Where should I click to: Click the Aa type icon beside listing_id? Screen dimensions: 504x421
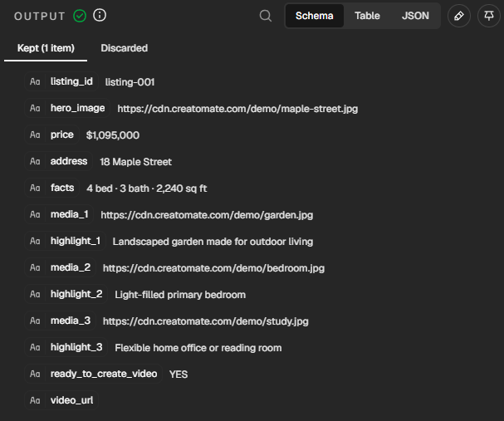tap(35, 81)
